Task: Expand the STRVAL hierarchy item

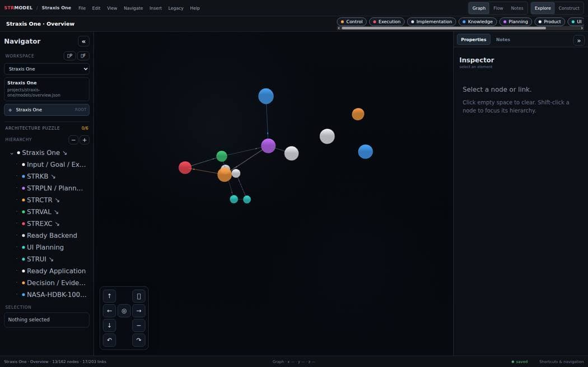Action: (x=56, y=212)
